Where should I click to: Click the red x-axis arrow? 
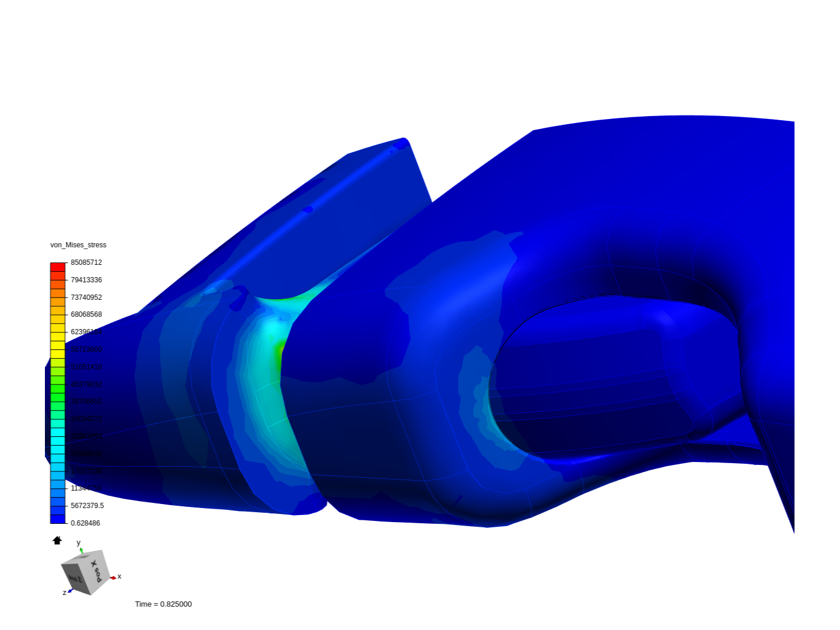(113, 577)
